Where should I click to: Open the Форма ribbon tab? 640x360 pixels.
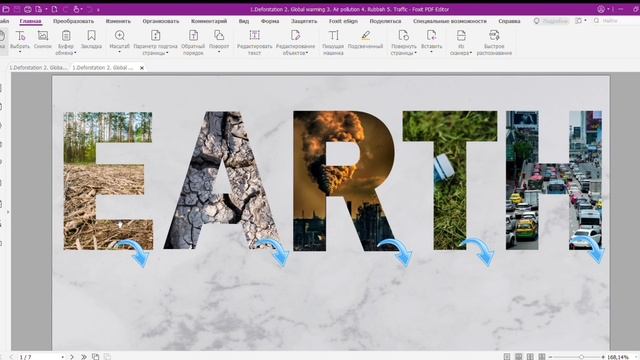coord(270,21)
